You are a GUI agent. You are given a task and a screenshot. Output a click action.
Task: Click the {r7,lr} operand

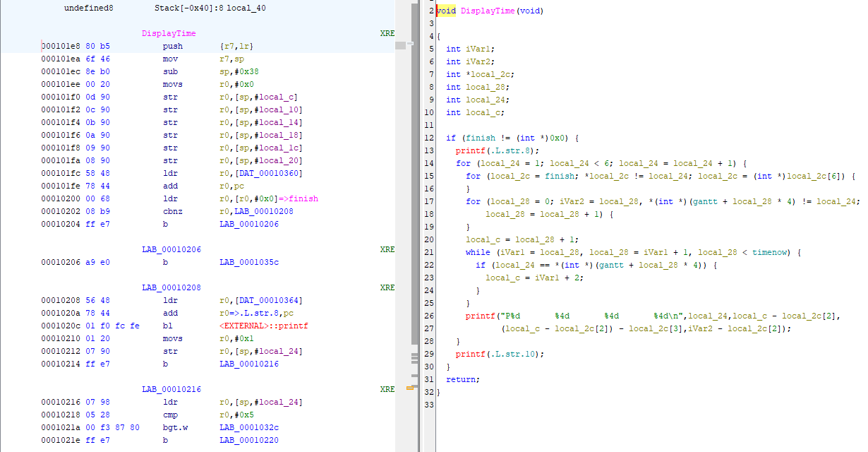point(236,47)
